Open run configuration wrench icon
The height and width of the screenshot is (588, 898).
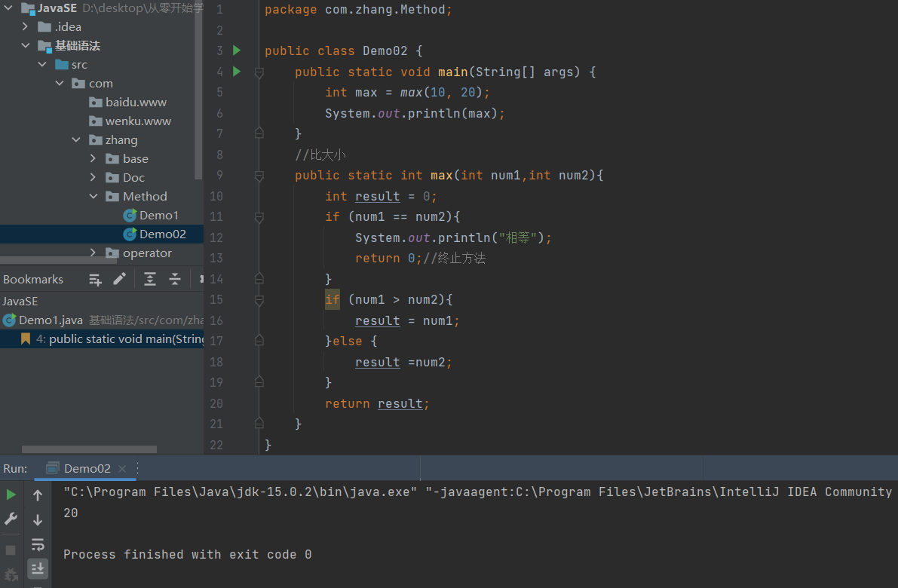pyautogui.click(x=11, y=519)
